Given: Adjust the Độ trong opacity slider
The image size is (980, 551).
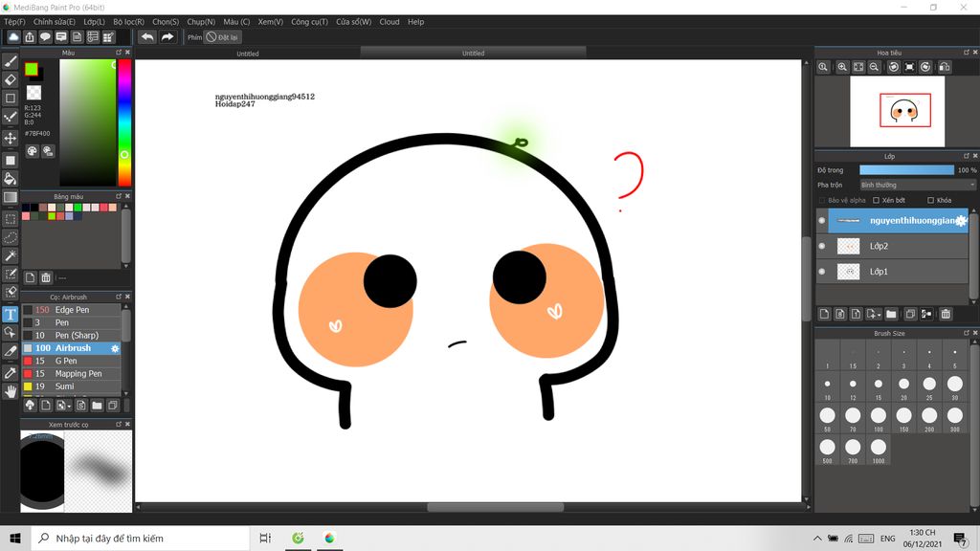Looking at the screenshot, I should coord(907,170).
